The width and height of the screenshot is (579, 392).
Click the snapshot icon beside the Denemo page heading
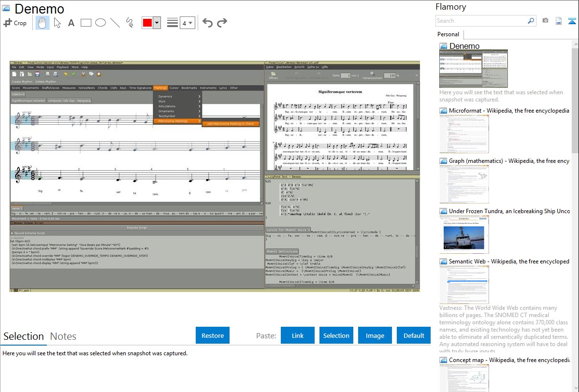click(x=6, y=8)
